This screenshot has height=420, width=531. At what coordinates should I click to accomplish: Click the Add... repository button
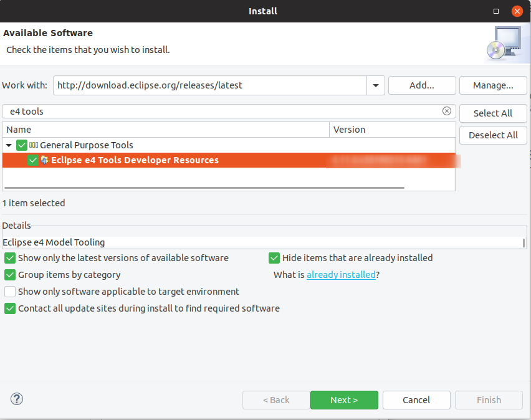421,85
